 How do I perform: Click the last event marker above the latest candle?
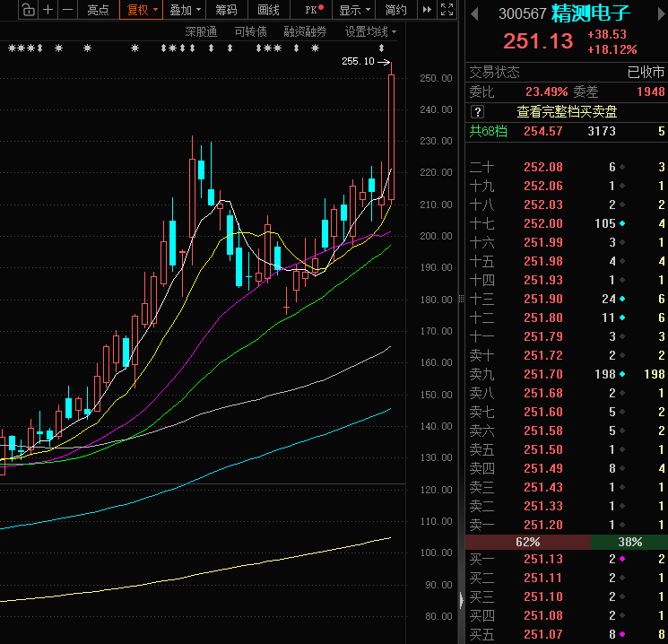(x=381, y=48)
